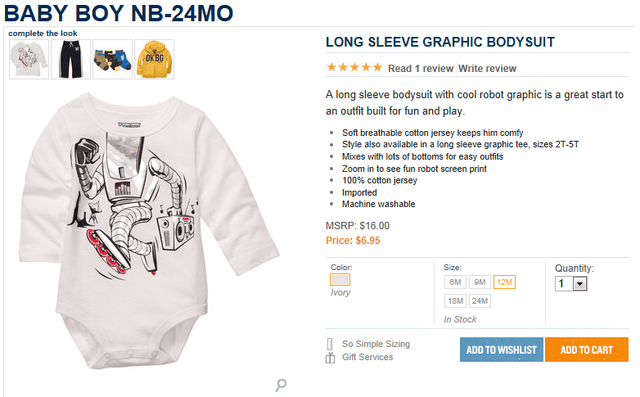Select the Ivory color swatch
The width and height of the screenshot is (640, 397).
(340, 280)
